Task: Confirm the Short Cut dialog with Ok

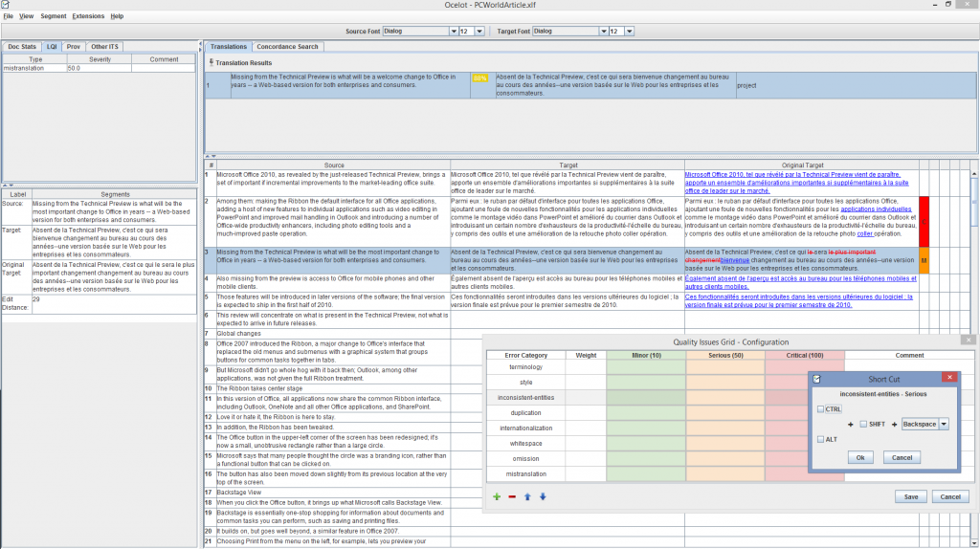Action: coord(860,458)
